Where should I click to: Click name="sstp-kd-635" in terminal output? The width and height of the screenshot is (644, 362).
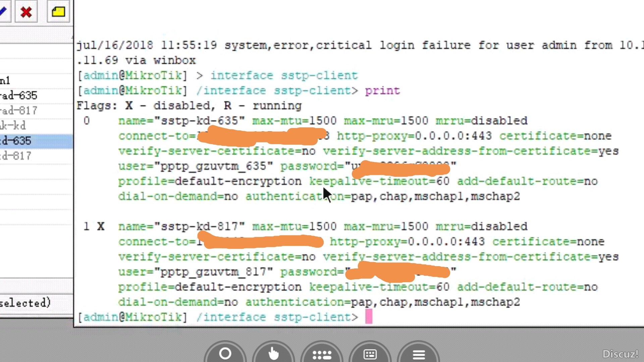181,121
